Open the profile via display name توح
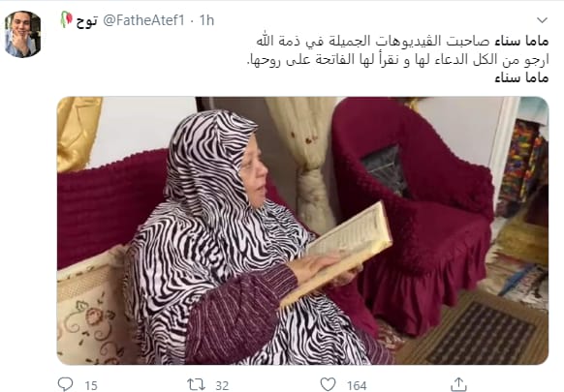564x392 pixels. (x=86, y=21)
